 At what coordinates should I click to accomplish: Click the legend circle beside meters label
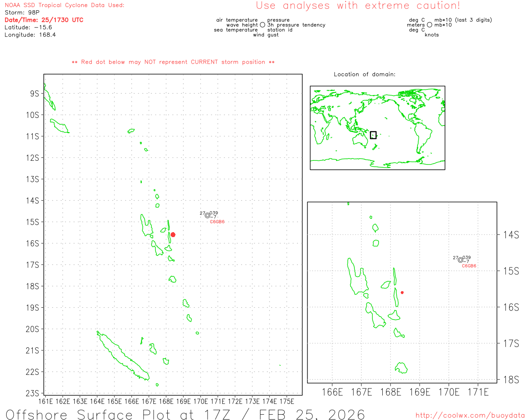tap(429, 25)
